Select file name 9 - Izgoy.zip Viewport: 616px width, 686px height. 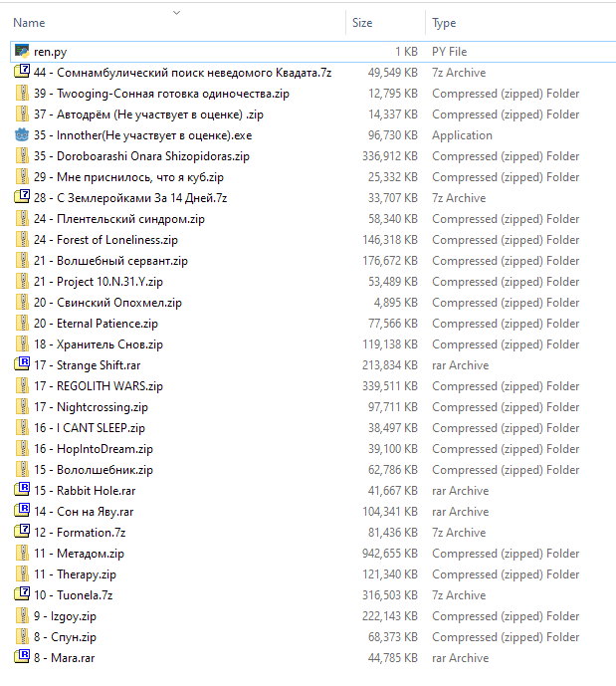pyautogui.click(x=65, y=616)
